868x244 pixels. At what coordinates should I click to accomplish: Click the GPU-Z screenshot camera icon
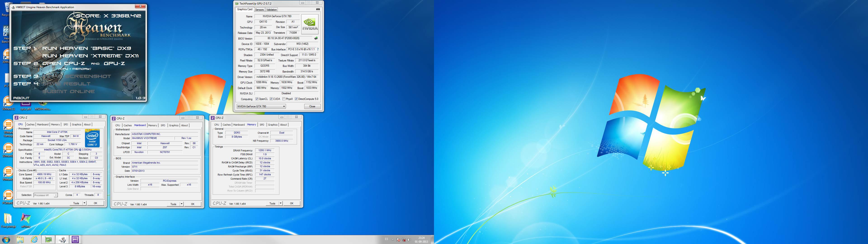(x=318, y=9)
